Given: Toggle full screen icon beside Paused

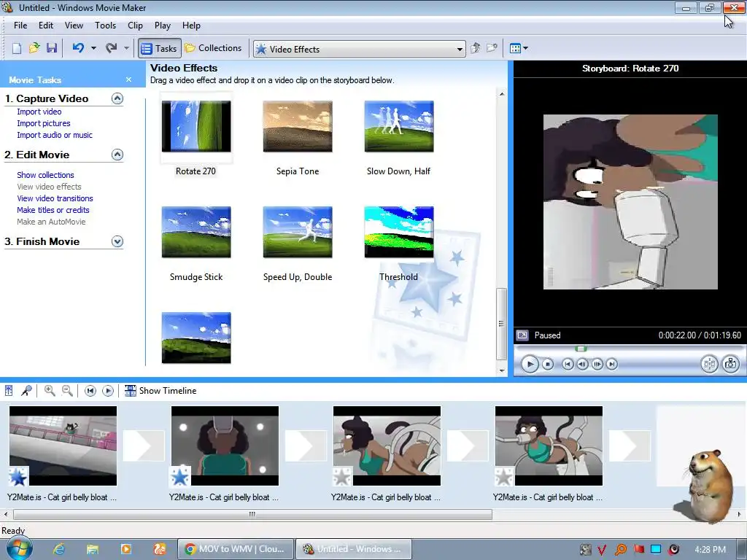Looking at the screenshot, I should pos(522,335).
